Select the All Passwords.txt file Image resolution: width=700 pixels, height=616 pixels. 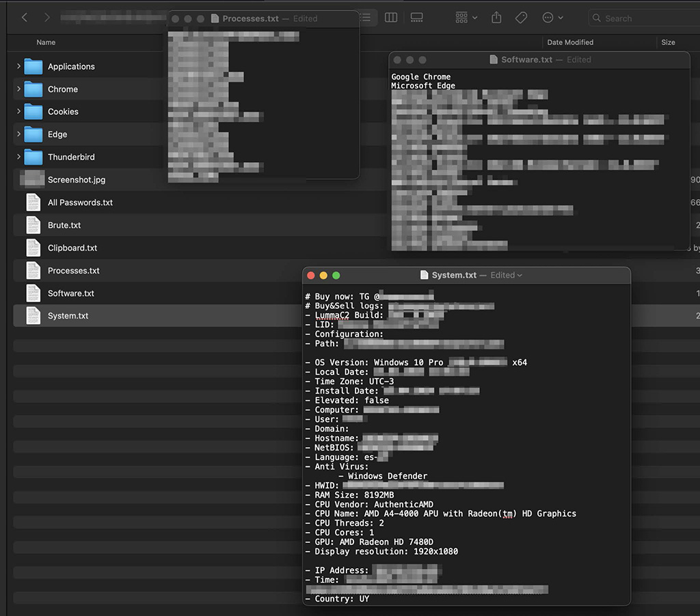tap(80, 202)
